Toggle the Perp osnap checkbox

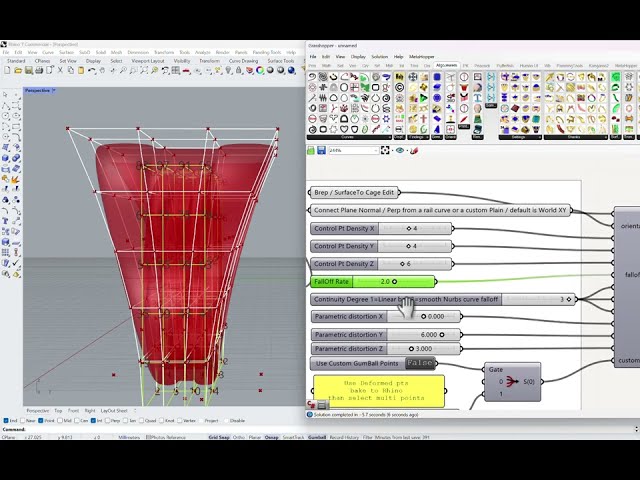coord(107,420)
